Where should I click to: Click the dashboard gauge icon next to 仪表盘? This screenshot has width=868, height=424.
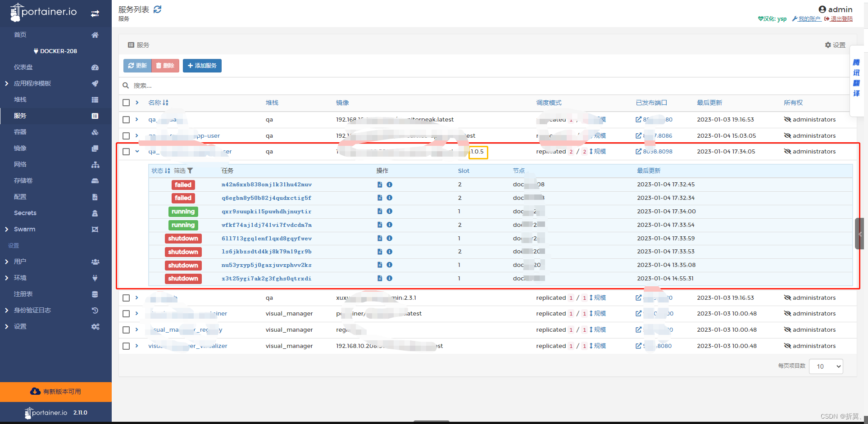95,67
